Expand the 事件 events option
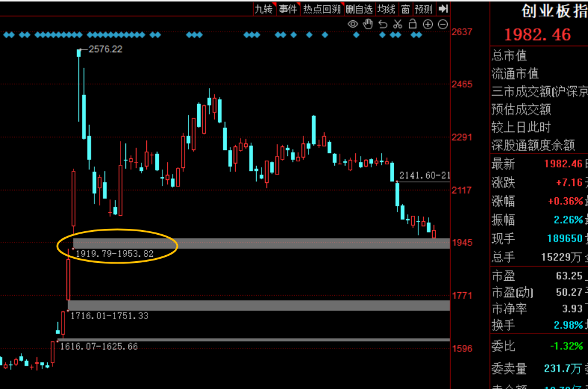Image resolution: width=588 pixels, height=389 pixels. pyautogui.click(x=288, y=8)
